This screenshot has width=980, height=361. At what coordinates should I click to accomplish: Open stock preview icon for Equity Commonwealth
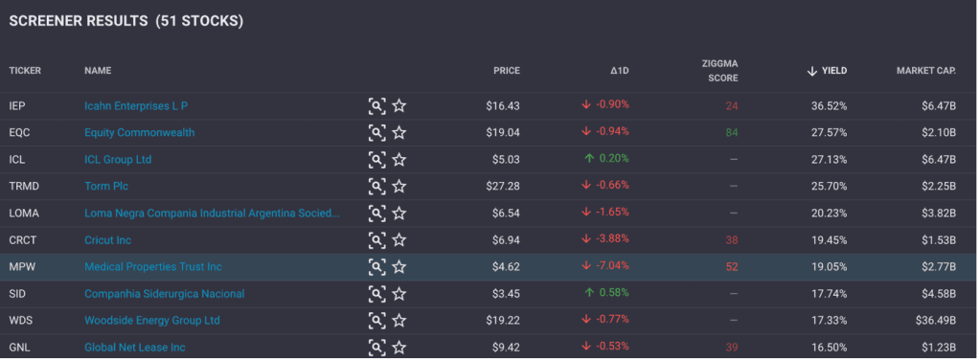[376, 133]
